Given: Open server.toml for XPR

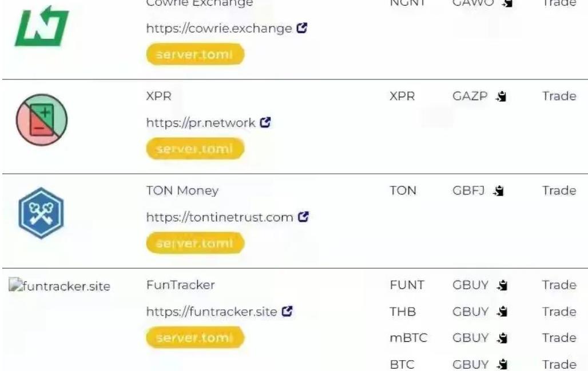Looking at the screenshot, I should tap(196, 149).
